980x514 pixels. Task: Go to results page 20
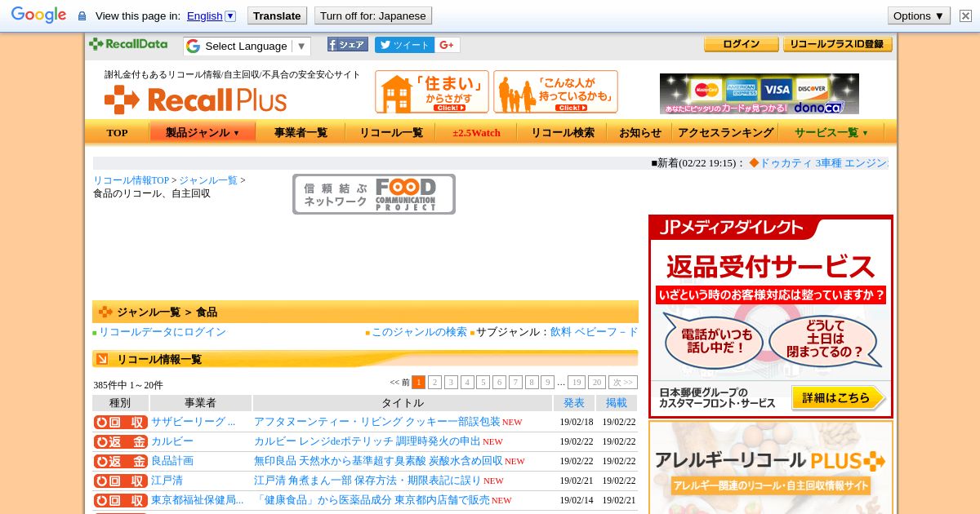(597, 382)
